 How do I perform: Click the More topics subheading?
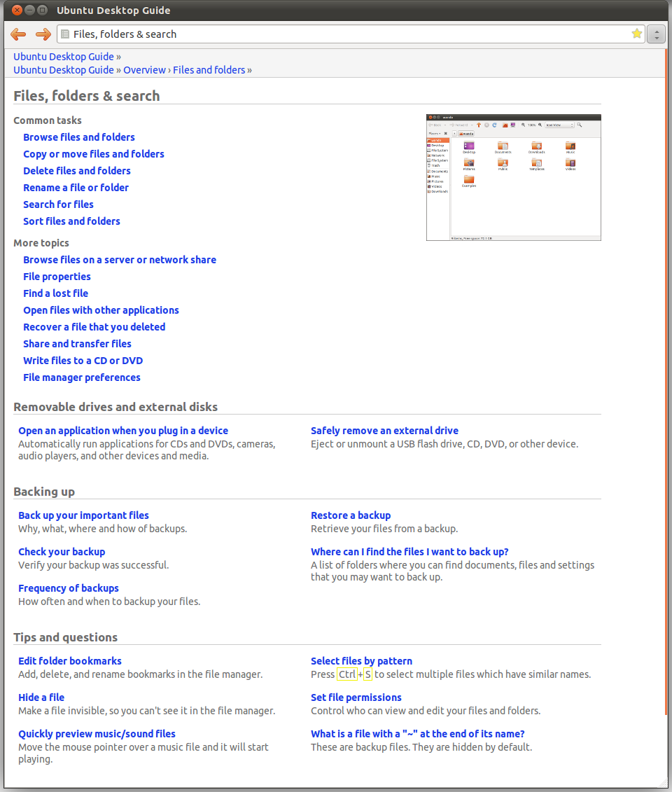[x=41, y=243]
